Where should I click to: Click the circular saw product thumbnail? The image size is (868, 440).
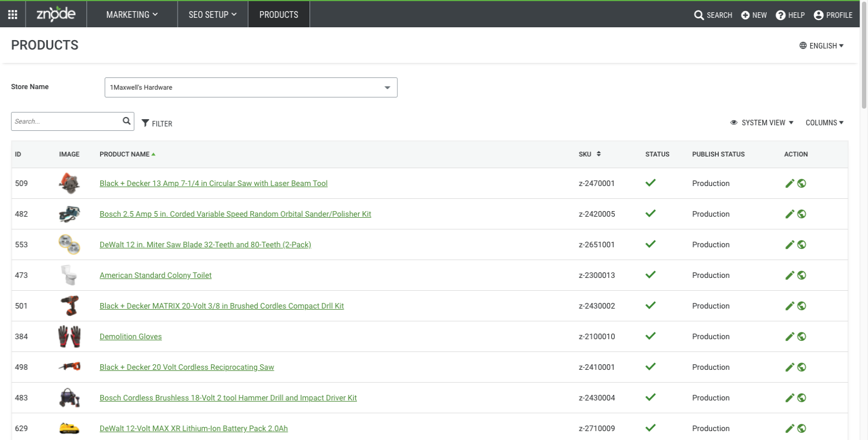(x=70, y=183)
